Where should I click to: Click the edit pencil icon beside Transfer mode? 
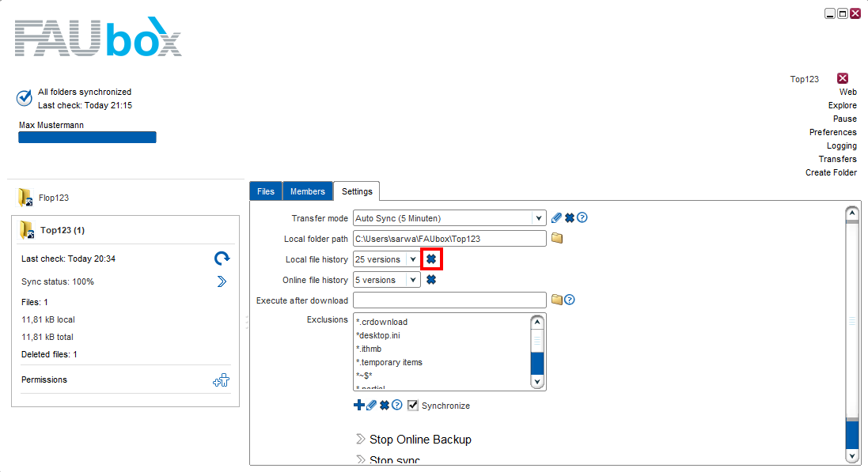[556, 218]
